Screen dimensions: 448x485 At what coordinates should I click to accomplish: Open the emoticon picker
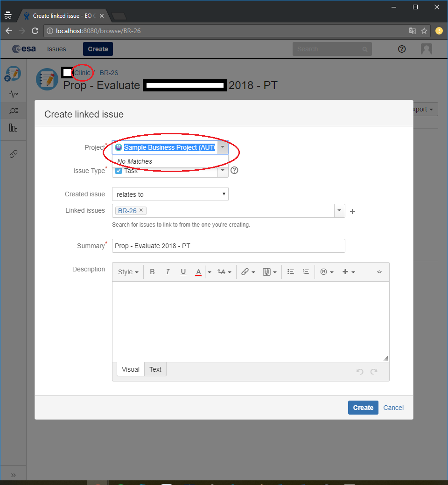point(327,272)
